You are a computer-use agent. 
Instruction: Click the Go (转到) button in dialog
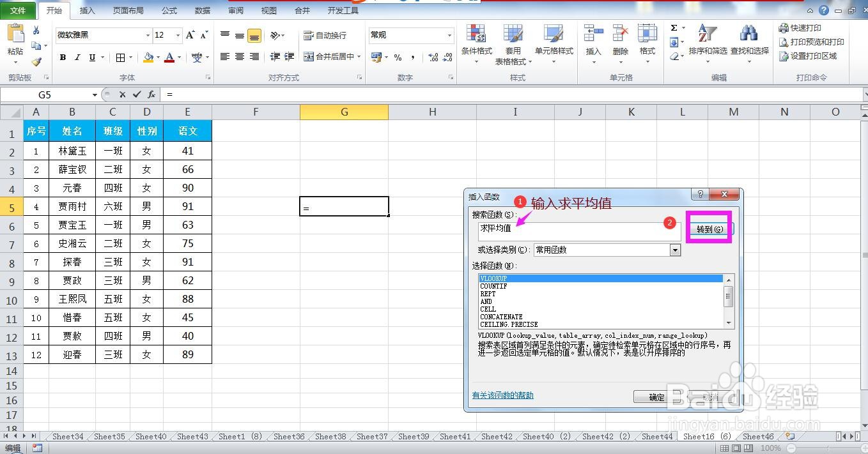click(709, 229)
